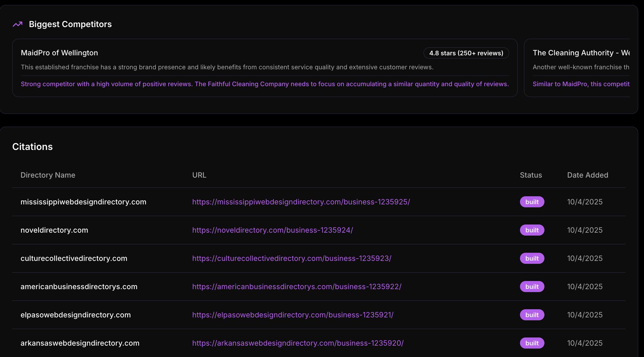Select the MaidPro of Wellington competitor title
The image size is (644, 357).
point(59,53)
